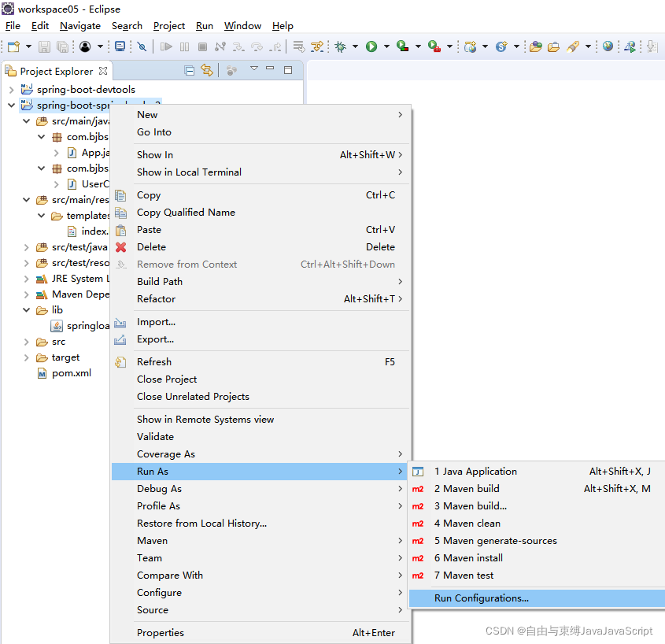Toggle Link with Editor in Project Explorer
The height and width of the screenshot is (644, 665).
[x=207, y=70]
